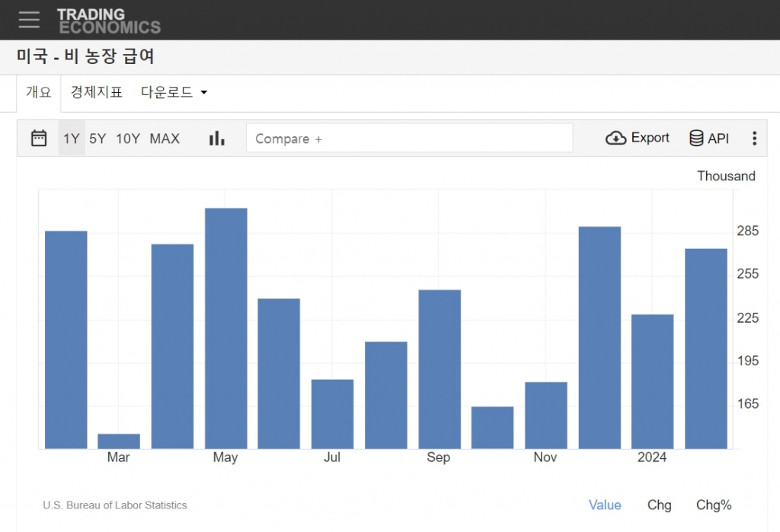Show data as Value
The image size is (780, 532).
605,505
